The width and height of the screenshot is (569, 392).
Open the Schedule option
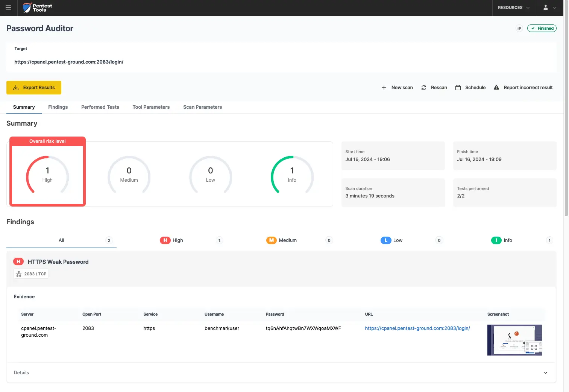(470, 88)
